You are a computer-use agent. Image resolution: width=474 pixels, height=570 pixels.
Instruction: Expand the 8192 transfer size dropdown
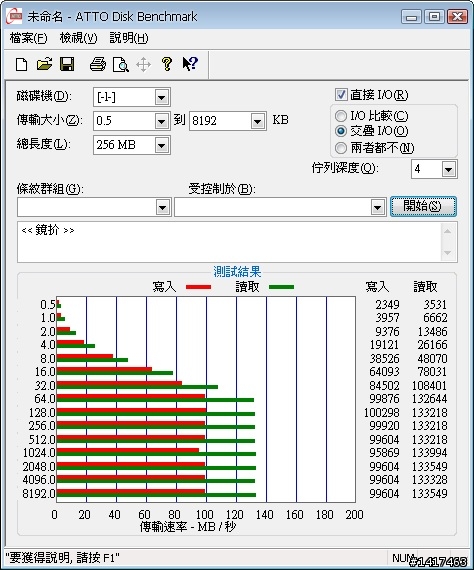257,121
